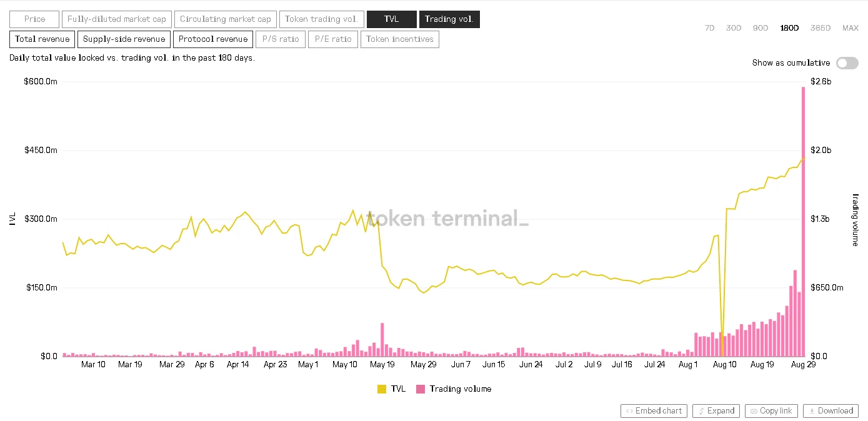Click the Download arrow icon
This screenshot has width=868, height=421.
812,411
